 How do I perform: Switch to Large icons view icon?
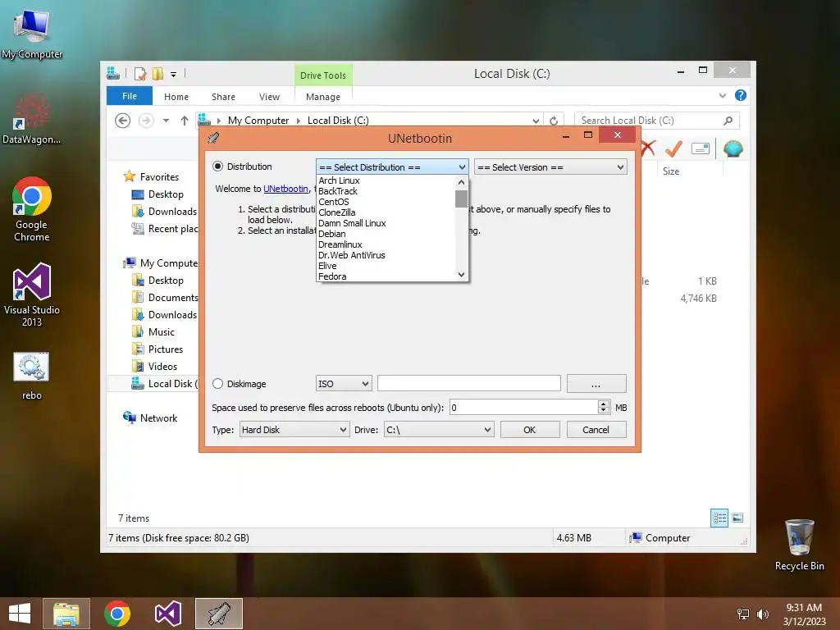(737, 518)
